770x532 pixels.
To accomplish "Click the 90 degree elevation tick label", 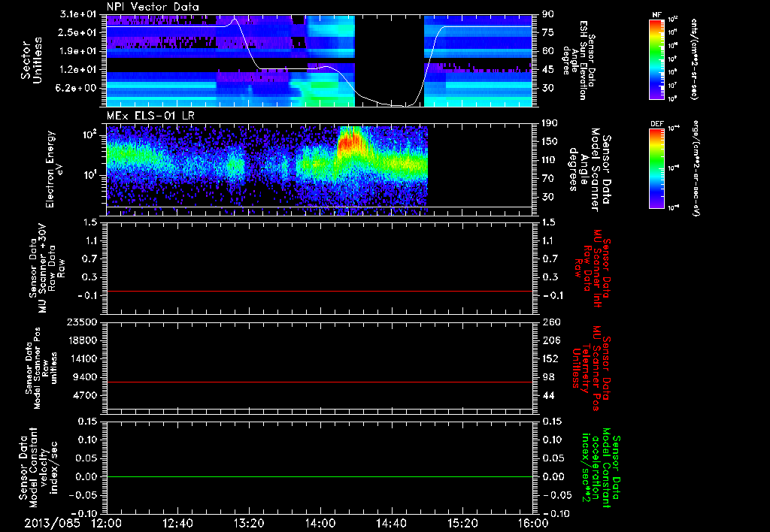I will pos(547,14).
